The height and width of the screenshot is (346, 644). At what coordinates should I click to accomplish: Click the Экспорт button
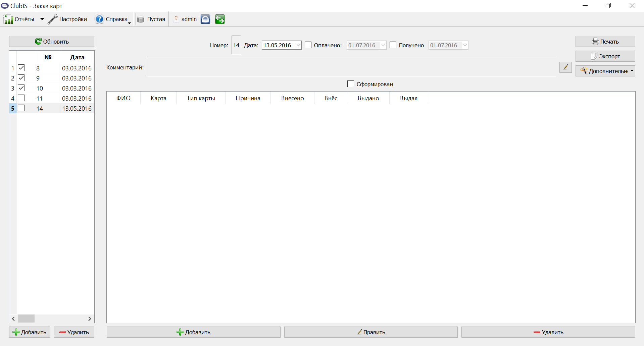coord(605,56)
